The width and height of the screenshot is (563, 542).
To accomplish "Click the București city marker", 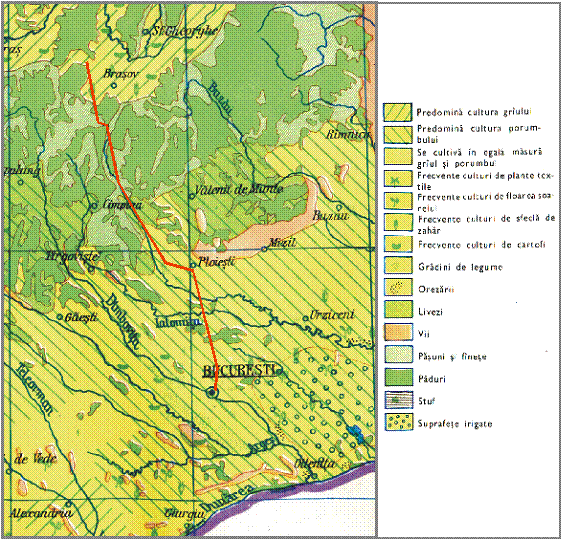I will pyautogui.click(x=212, y=393).
